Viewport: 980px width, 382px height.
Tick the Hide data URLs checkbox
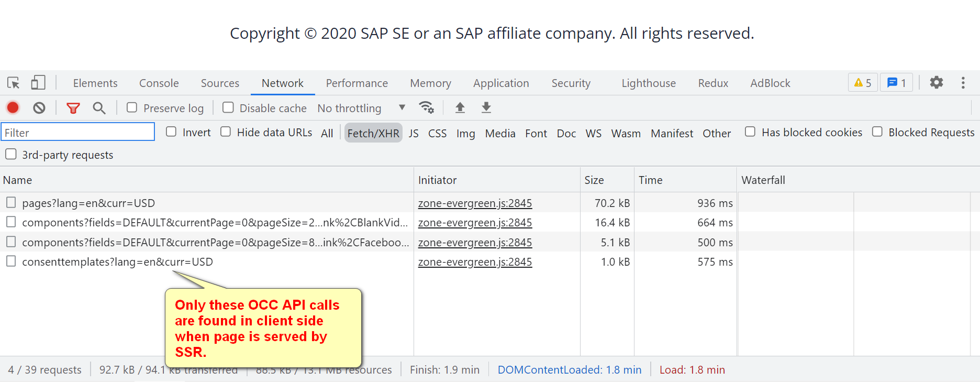tap(226, 132)
